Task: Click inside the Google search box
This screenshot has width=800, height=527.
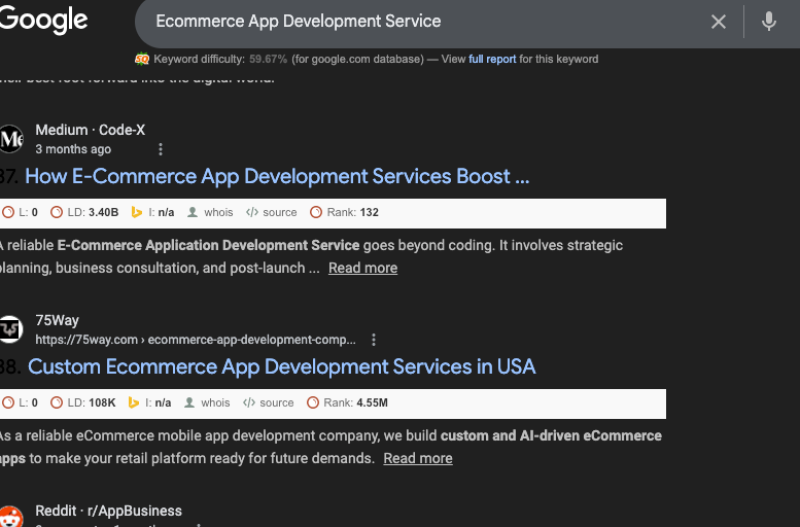Action: pyautogui.click(x=420, y=21)
